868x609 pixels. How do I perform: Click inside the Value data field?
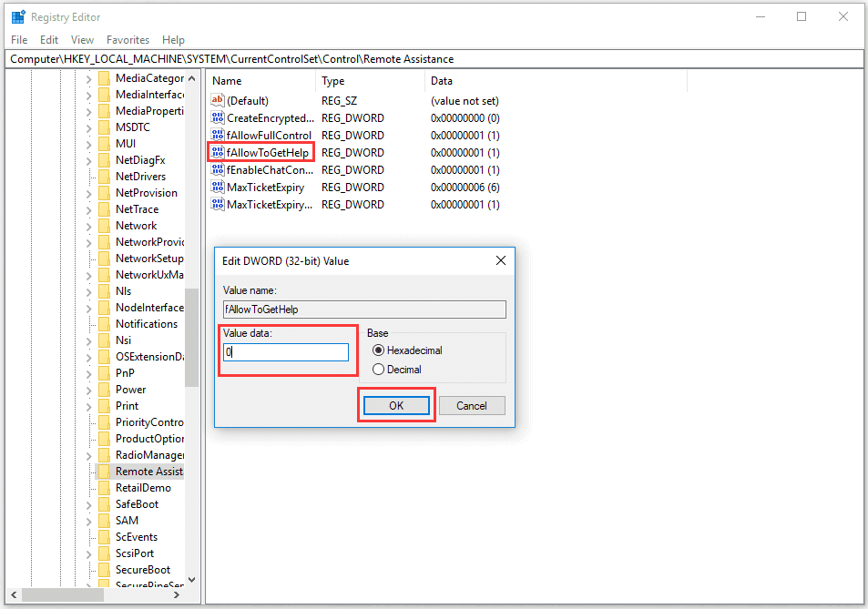[286, 350]
